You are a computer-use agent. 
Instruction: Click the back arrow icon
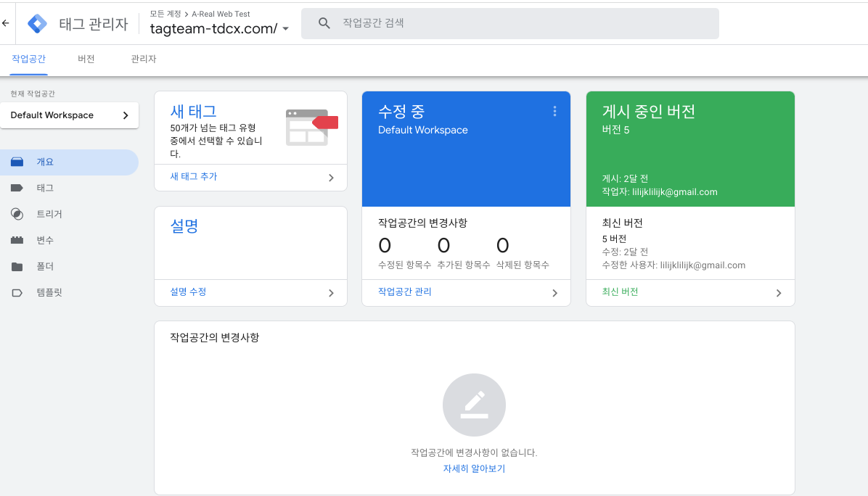pos(6,23)
